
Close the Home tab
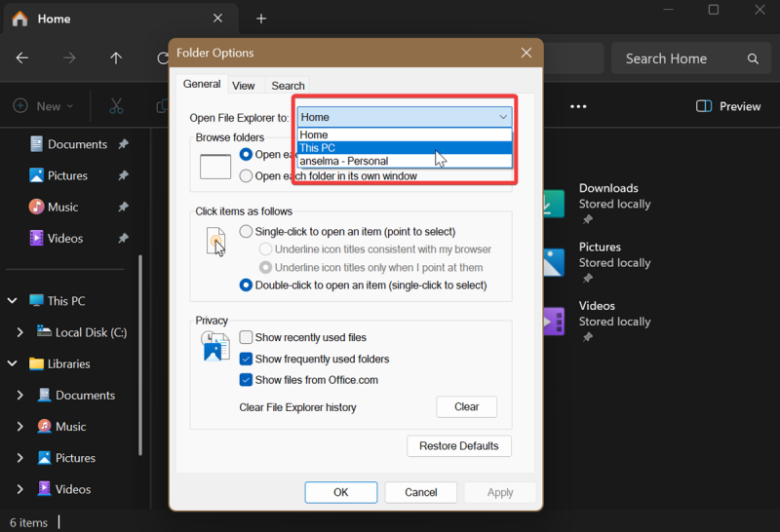tap(217, 19)
